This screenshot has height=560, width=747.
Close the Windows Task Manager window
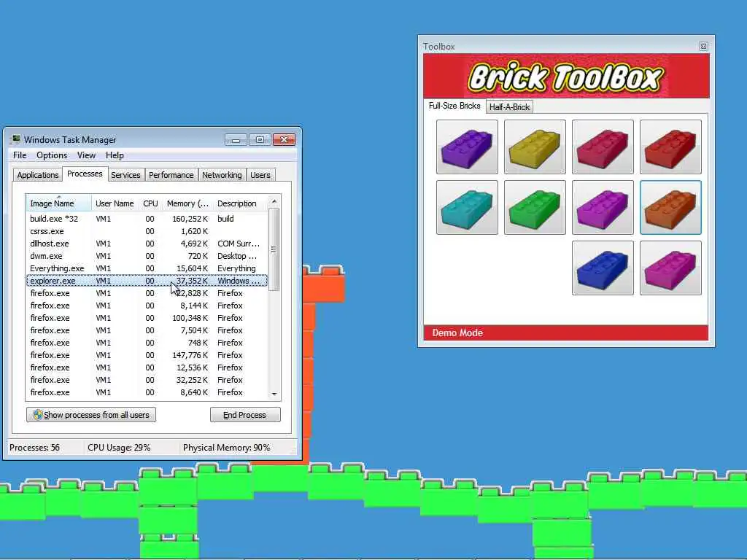pos(284,139)
